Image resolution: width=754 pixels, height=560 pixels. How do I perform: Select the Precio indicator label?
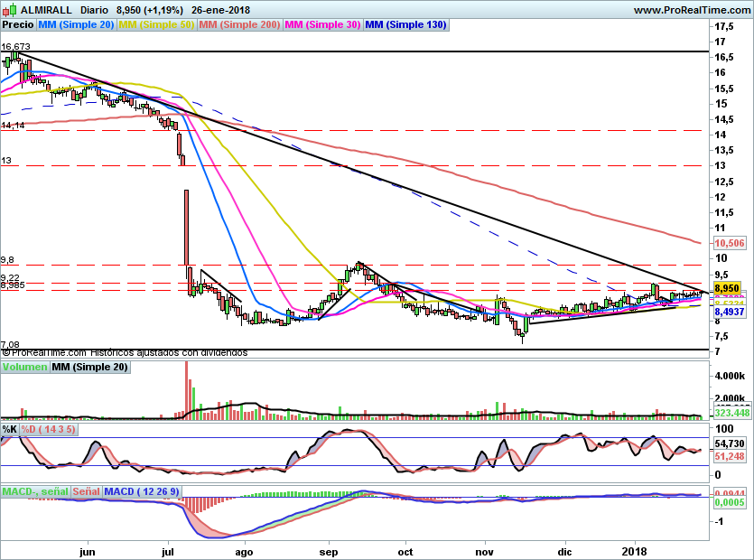click(x=18, y=25)
